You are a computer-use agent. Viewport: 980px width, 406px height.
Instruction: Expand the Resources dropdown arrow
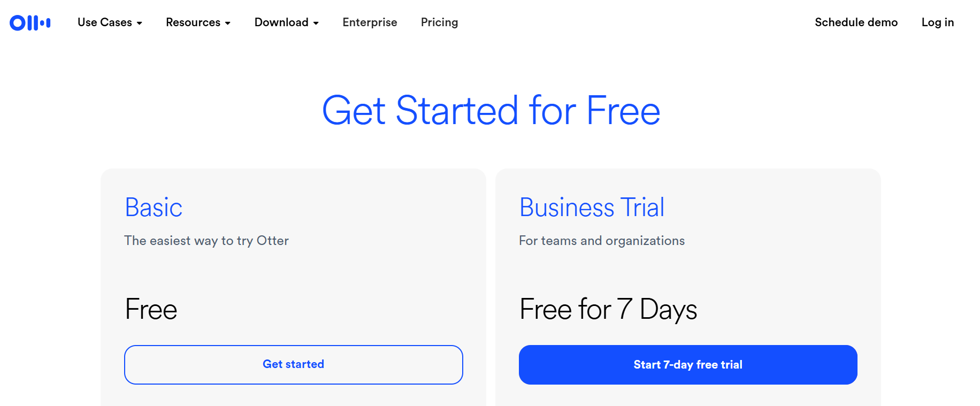(228, 23)
